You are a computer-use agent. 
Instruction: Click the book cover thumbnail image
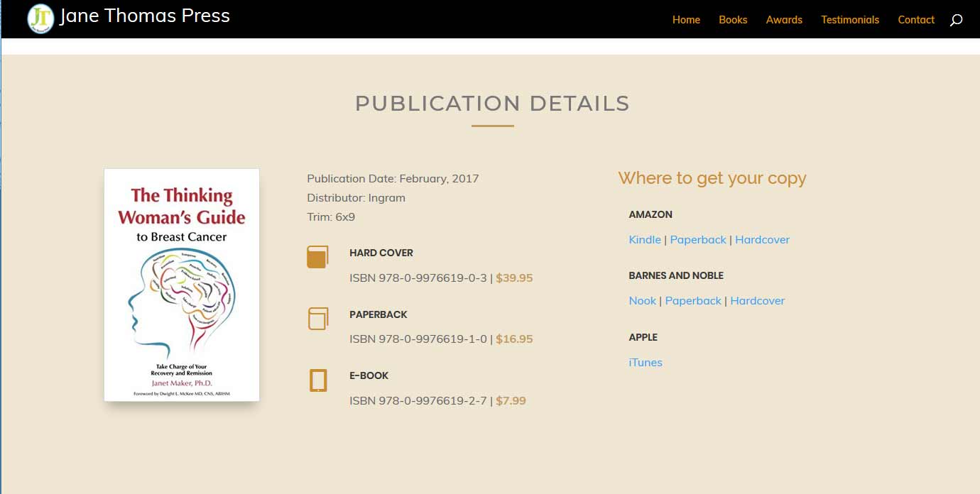182,285
